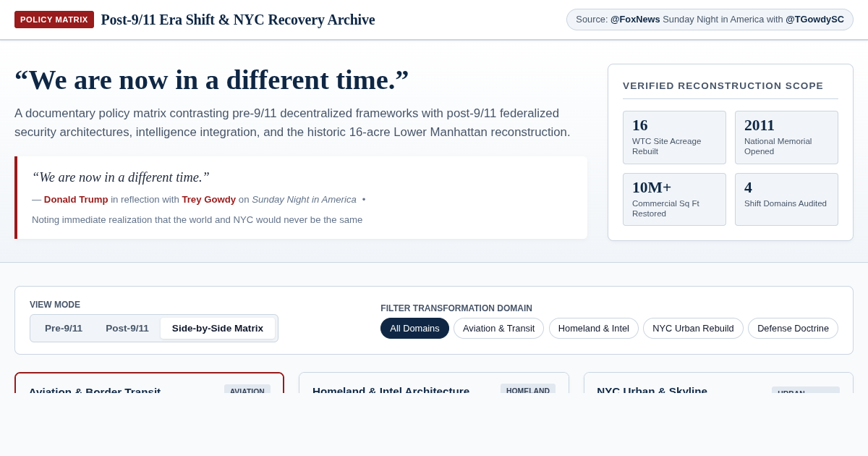Open the Aviation & Border Transit card

tap(149, 383)
